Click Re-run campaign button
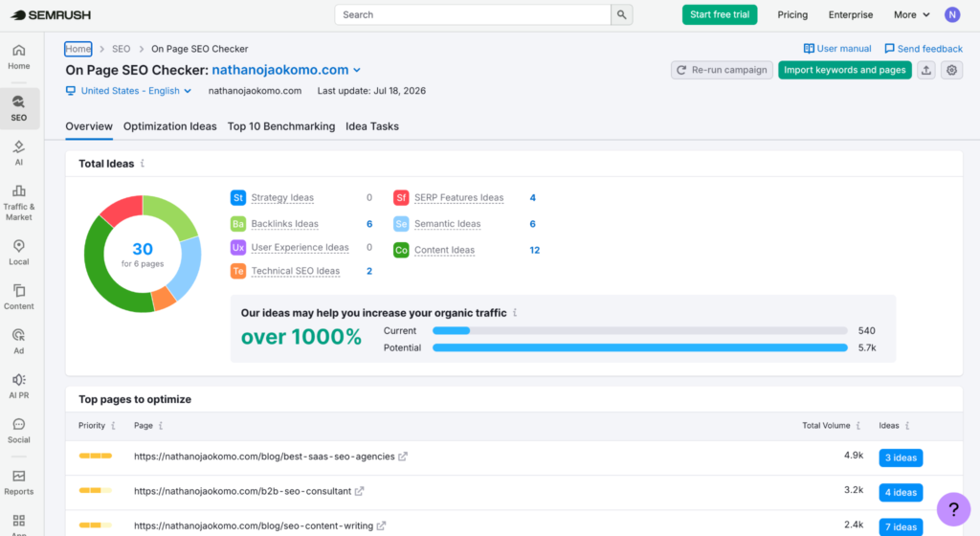The height and width of the screenshot is (536, 980). pyautogui.click(x=722, y=70)
